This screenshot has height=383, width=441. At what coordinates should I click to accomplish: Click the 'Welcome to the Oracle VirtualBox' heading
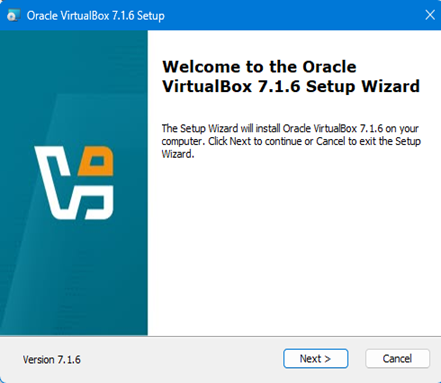tap(291, 77)
